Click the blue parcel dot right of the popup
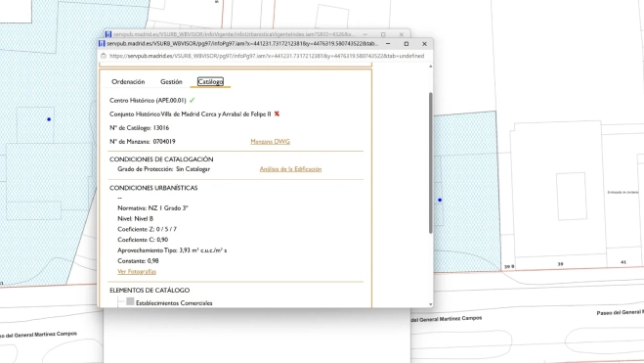Viewport: 644px width, 363px height. point(440,200)
